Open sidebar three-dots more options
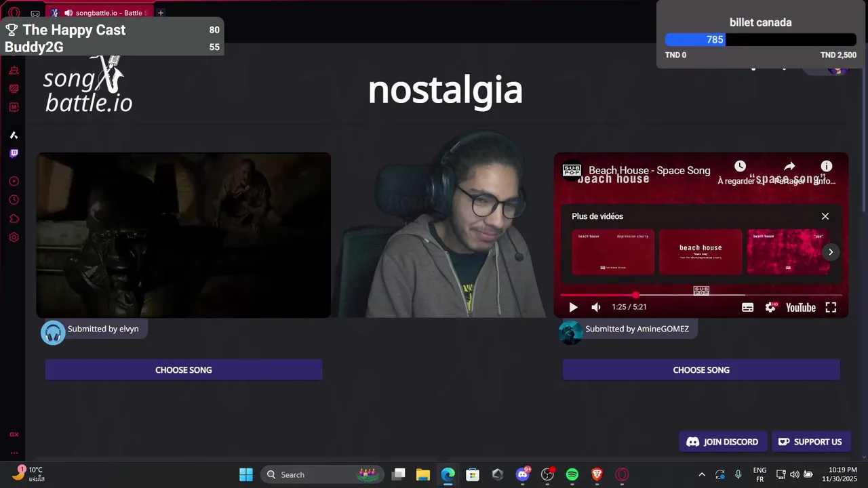The image size is (868, 488). click(14, 453)
